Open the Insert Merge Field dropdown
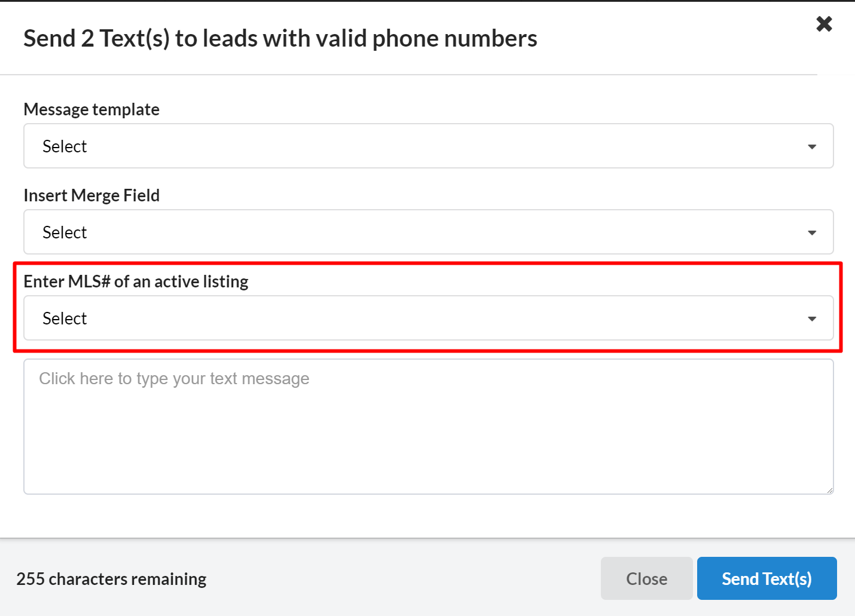This screenshot has width=855, height=616. (x=428, y=232)
